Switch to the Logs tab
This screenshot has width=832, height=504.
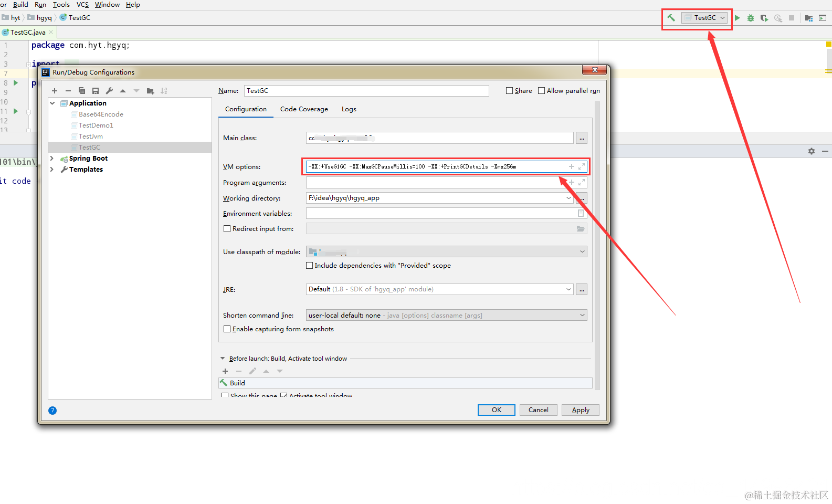coord(349,109)
